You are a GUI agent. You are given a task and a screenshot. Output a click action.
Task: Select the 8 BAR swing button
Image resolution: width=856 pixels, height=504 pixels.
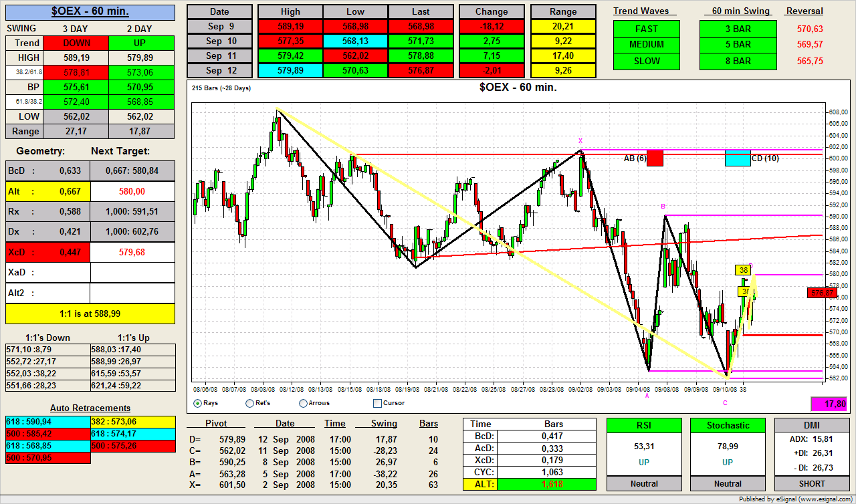(738, 61)
